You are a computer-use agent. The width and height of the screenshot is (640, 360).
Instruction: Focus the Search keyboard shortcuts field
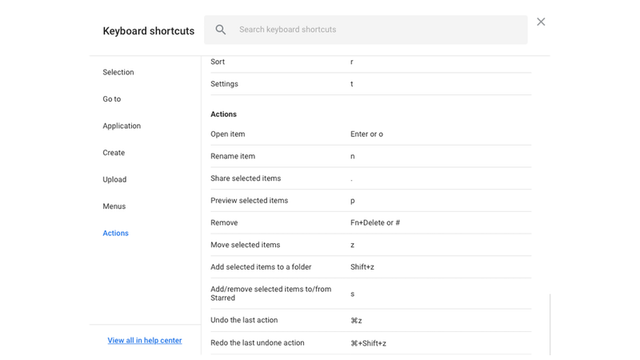(x=366, y=30)
